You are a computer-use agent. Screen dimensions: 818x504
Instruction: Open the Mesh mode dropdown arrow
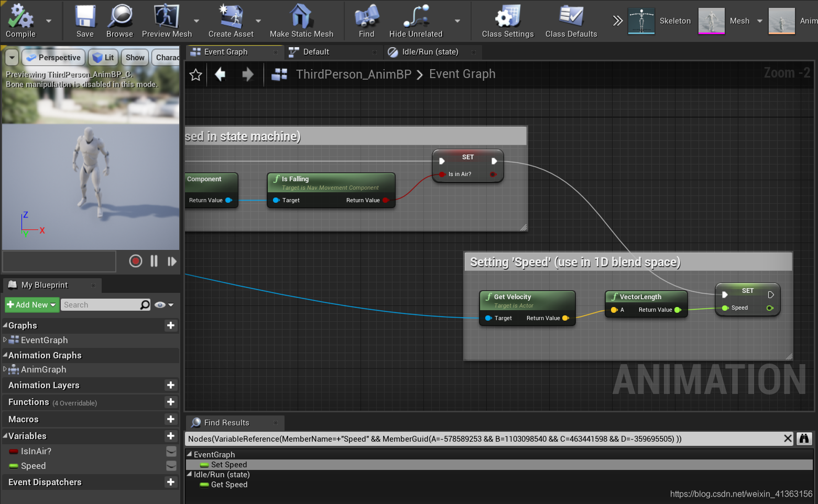coord(760,21)
